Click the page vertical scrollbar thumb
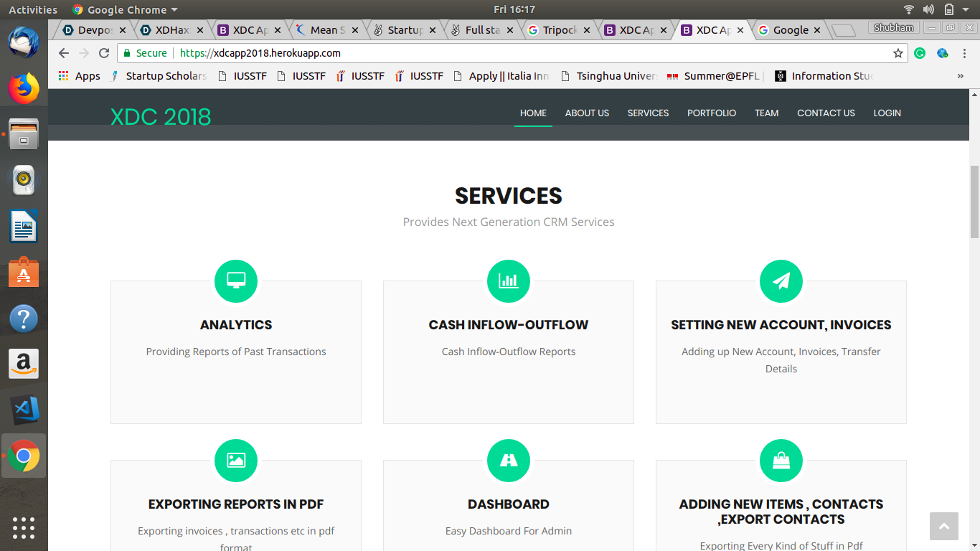 click(x=974, y=202)
